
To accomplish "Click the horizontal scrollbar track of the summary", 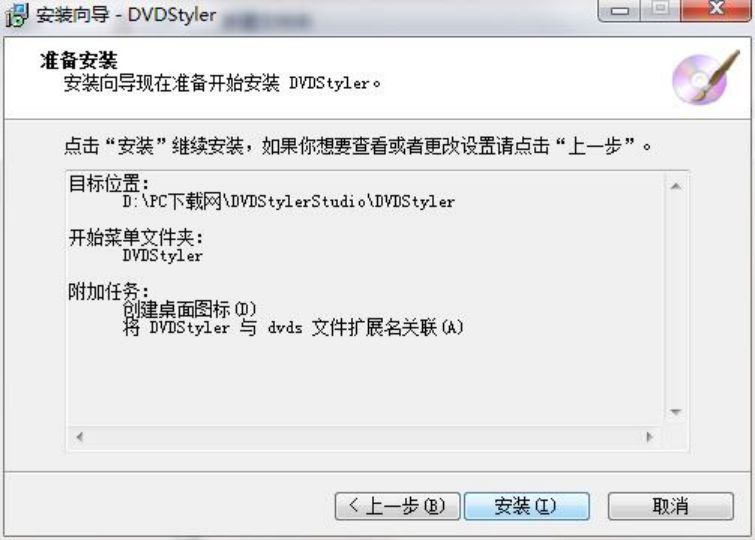I will tap(364, 437).
